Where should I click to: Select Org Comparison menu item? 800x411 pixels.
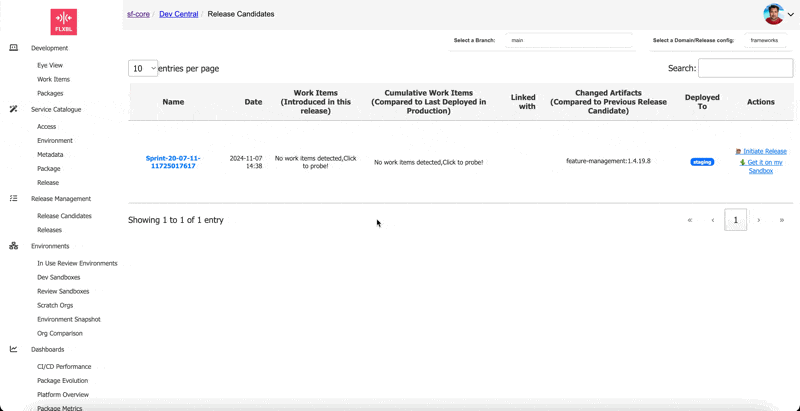pos(60,333)
